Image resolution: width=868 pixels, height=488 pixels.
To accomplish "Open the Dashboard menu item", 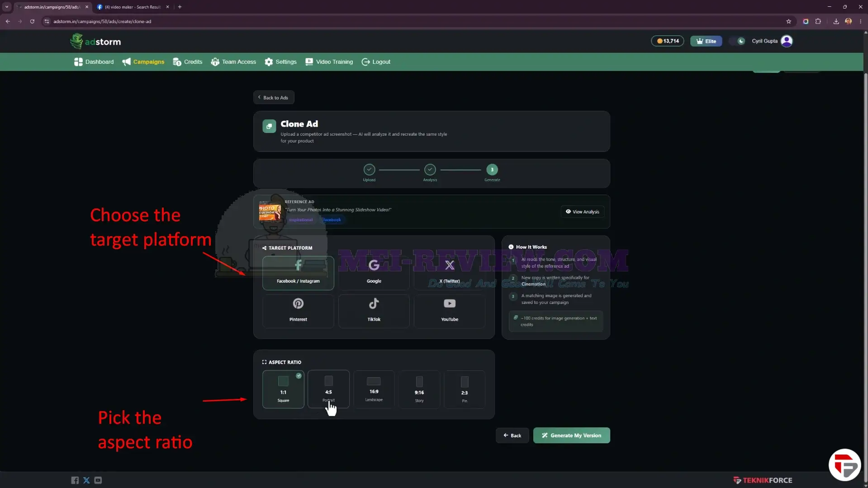I will pyautogui.click(x=94, y=62).
